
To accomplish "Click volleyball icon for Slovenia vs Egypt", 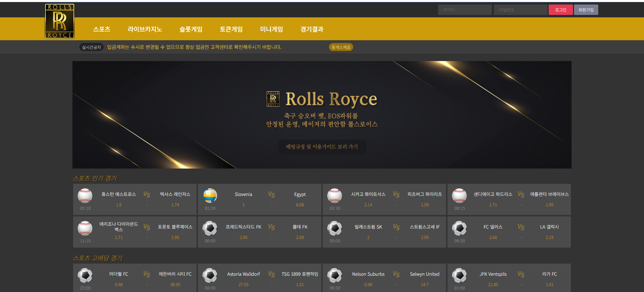I will tap(210, 196).
